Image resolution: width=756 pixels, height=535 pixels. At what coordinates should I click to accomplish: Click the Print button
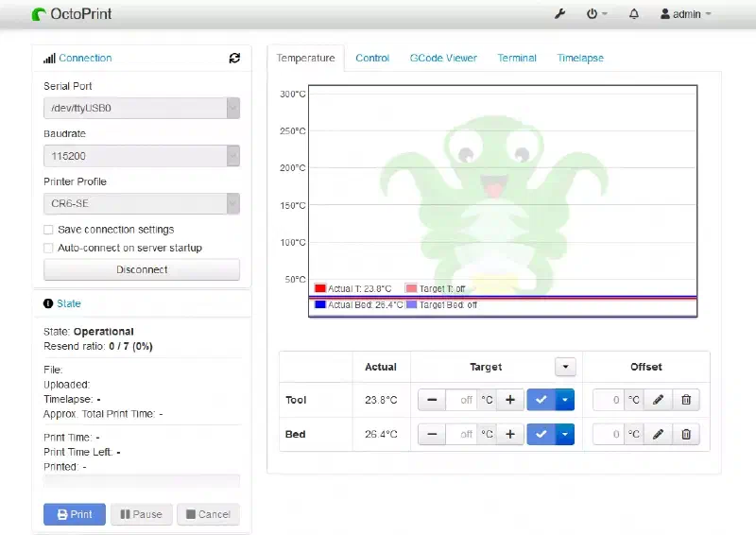point(75,514)
